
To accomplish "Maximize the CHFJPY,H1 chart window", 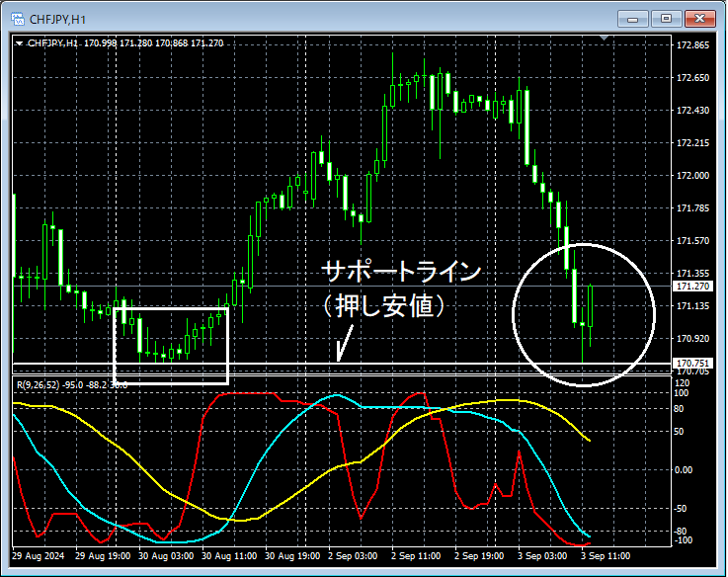I will coord(666,19).
